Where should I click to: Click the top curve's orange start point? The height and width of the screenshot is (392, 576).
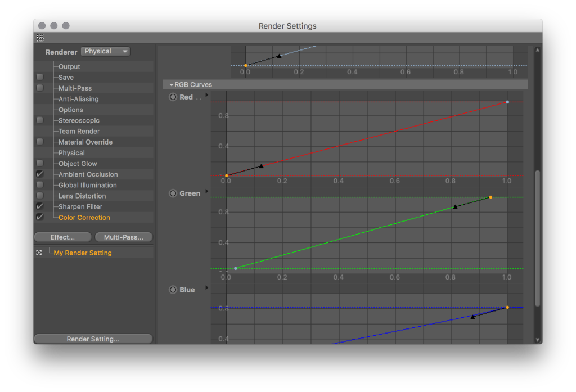pyautogui.click(x=246, y=65)
